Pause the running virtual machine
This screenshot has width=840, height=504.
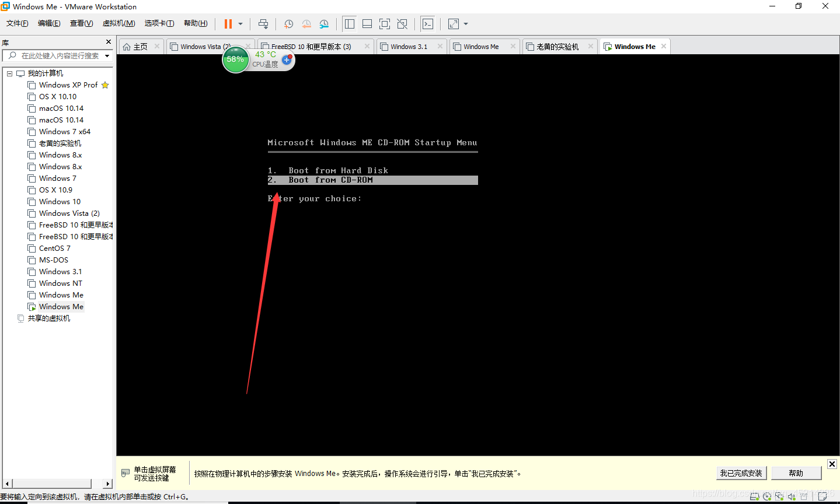[228, 24]
